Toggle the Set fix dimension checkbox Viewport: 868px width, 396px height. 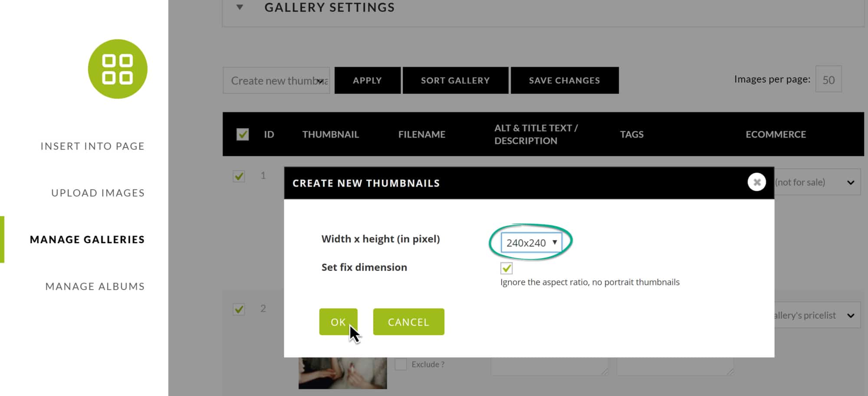coord(506,268)
